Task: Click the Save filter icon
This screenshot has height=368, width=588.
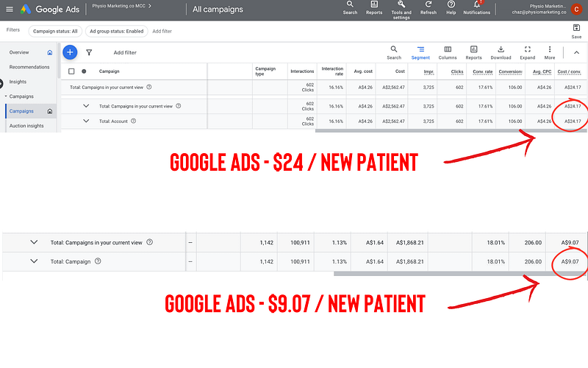Action: tap(576, 31)
